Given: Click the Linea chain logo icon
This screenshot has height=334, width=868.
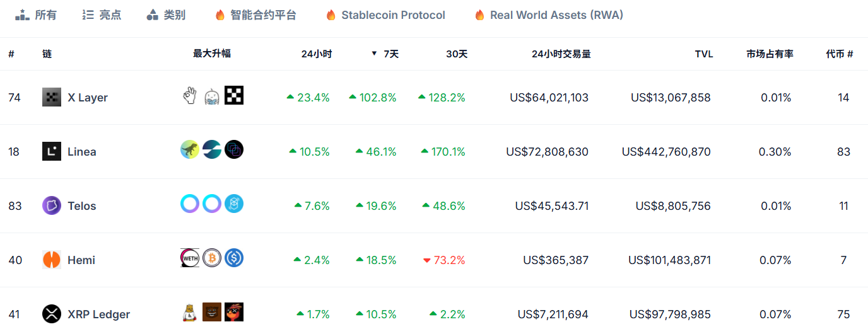Looking at the screenshot, I should pyautogui.click(x=52, y=151).
